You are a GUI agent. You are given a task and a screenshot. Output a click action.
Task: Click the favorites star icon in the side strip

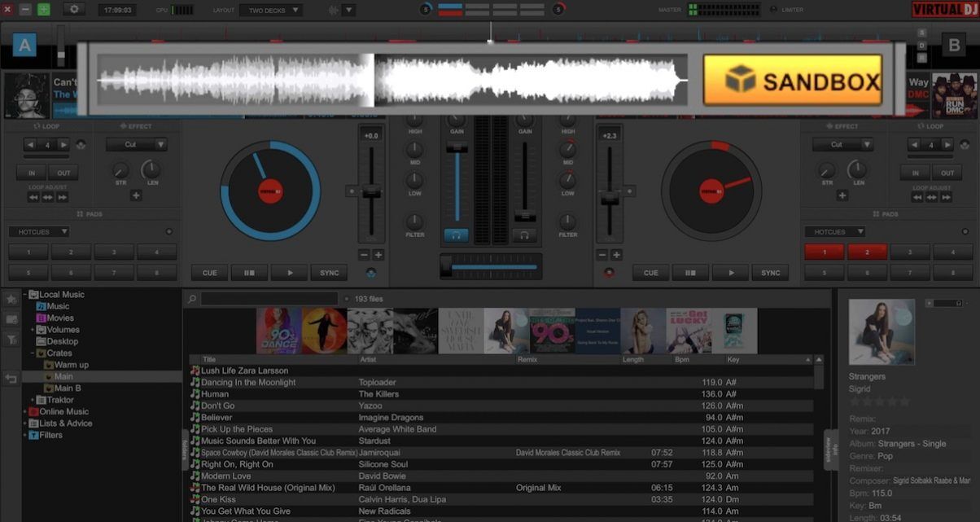point(11,300)
